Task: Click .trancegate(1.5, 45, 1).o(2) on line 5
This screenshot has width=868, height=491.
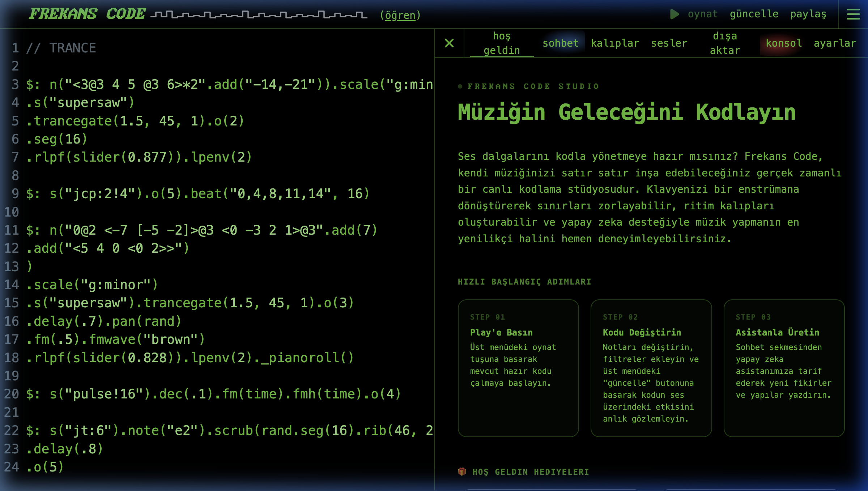Action: [135, 121]
